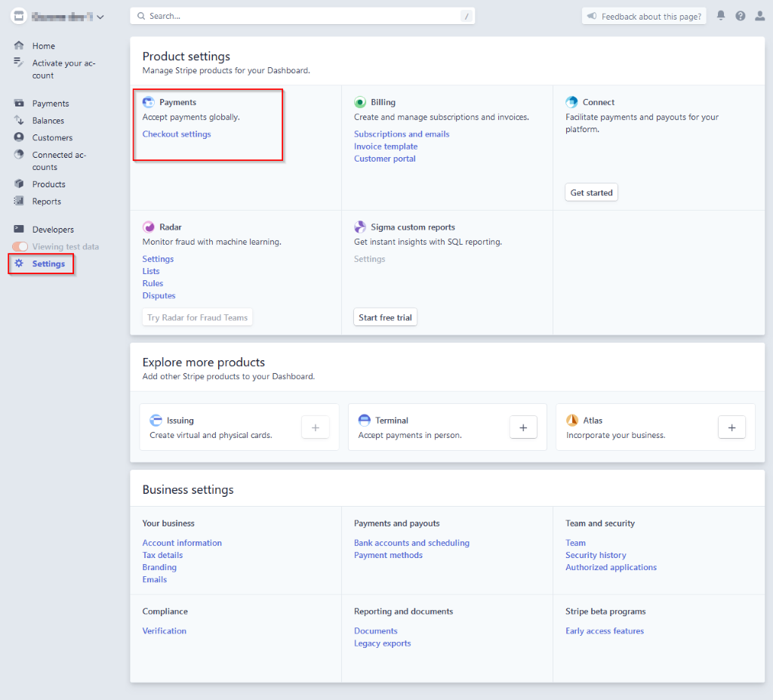This screenshot has width=773, height=700.
Task: Click the Radar product icon
Action: pyautogui.click(x=149, y=227)
